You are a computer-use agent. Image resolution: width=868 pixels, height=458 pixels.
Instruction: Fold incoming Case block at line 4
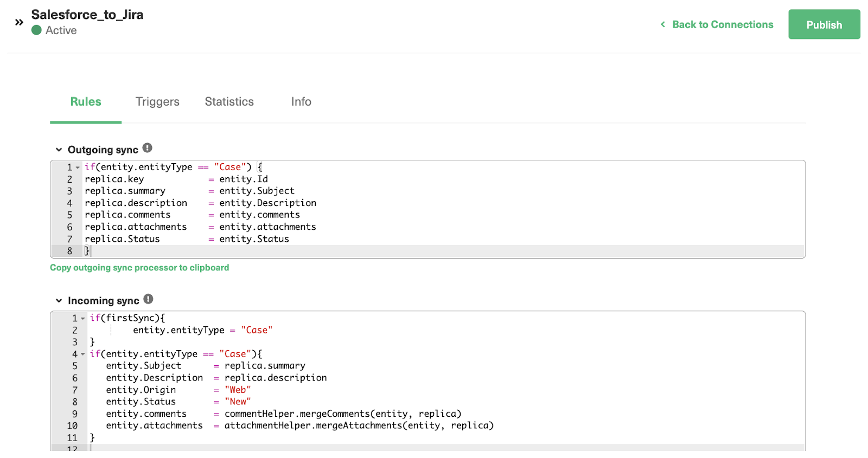[x=83, y=354]
